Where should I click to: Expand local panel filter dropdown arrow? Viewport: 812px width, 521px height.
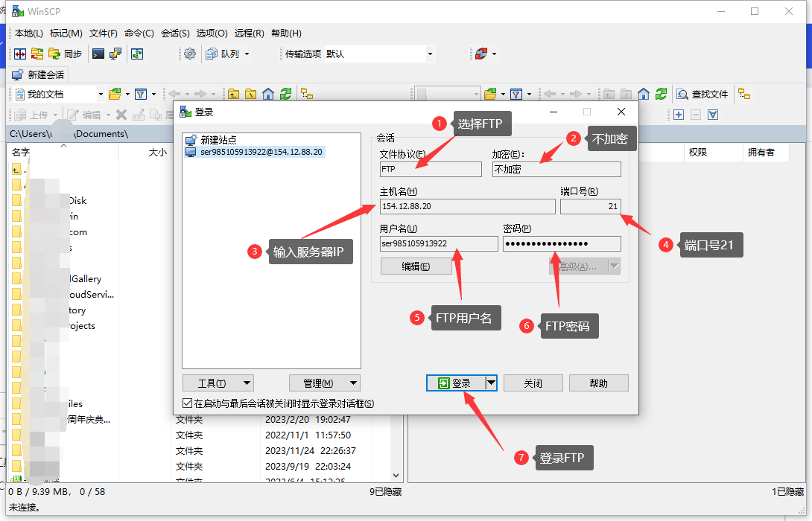(x=153, y=95)
